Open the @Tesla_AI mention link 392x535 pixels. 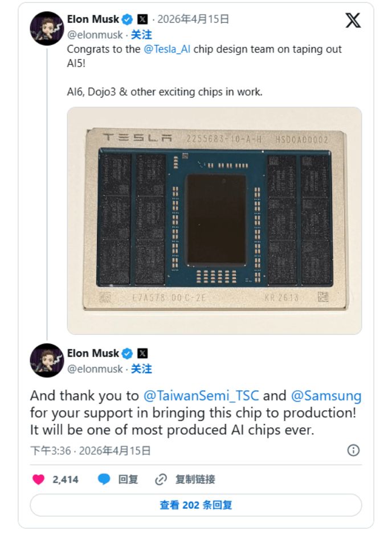166,49
